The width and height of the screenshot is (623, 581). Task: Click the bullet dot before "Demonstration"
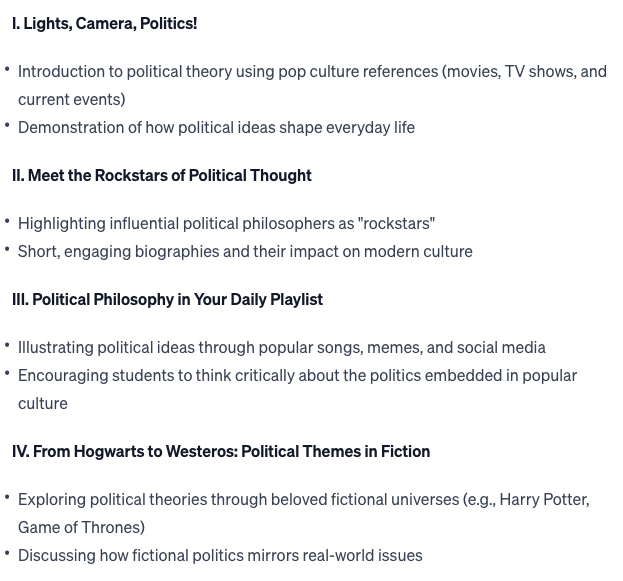coord(8,126)
